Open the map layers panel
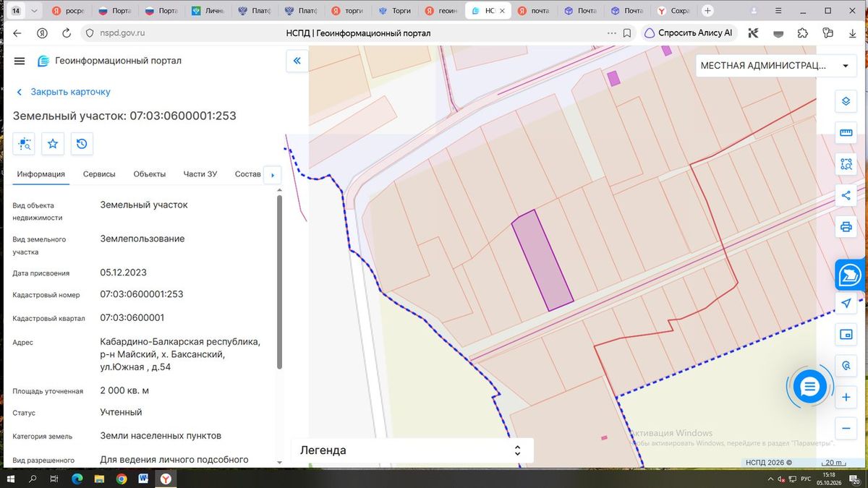This screenshot has width=868, height=488. [846, 100]
